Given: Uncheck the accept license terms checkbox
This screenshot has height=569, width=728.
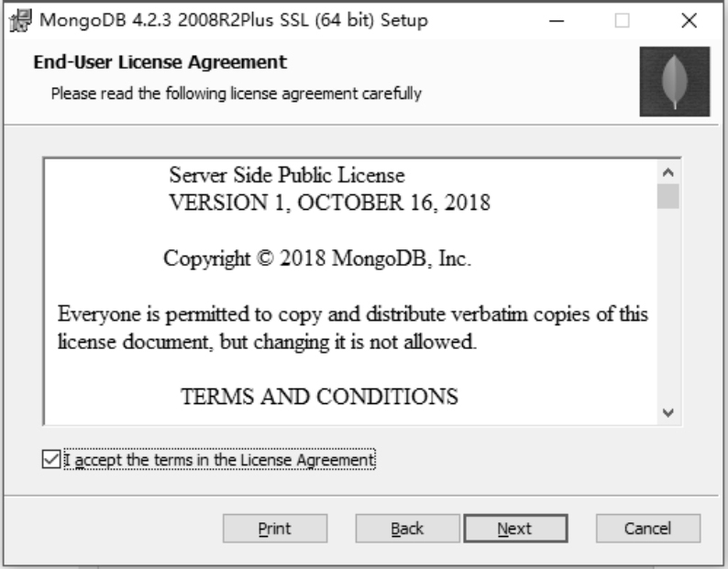Looking at the screenshot, I should 51,458.
